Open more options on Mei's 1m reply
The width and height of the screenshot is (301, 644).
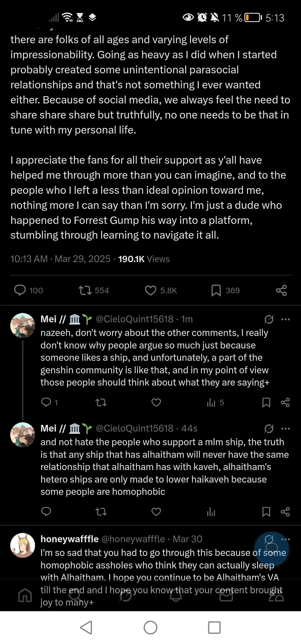285,319
